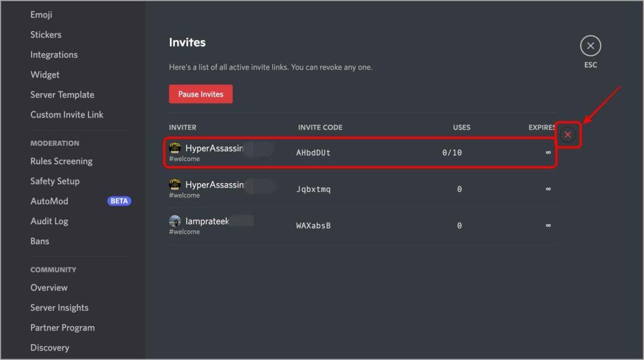The width and height of the screenshot is (644, 360).
Task: Select Server Template in the sidebar
Action: coord(62,94)
